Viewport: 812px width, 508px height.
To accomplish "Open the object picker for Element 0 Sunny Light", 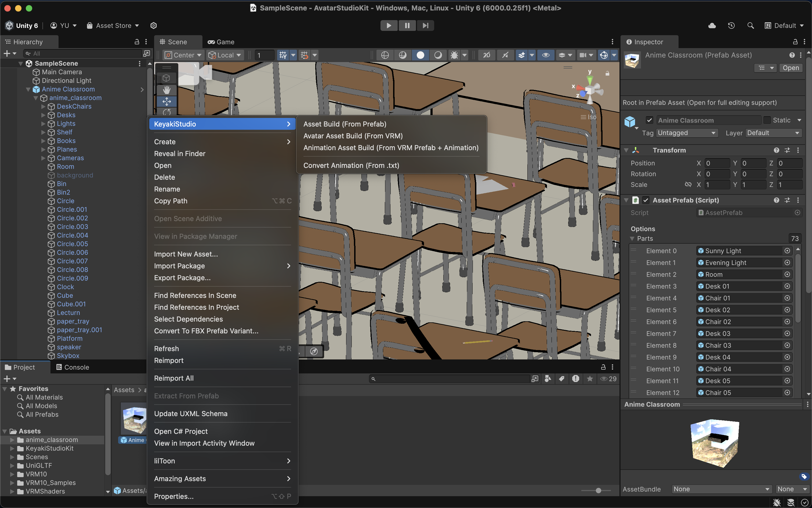I will click(x=787, y=250).
